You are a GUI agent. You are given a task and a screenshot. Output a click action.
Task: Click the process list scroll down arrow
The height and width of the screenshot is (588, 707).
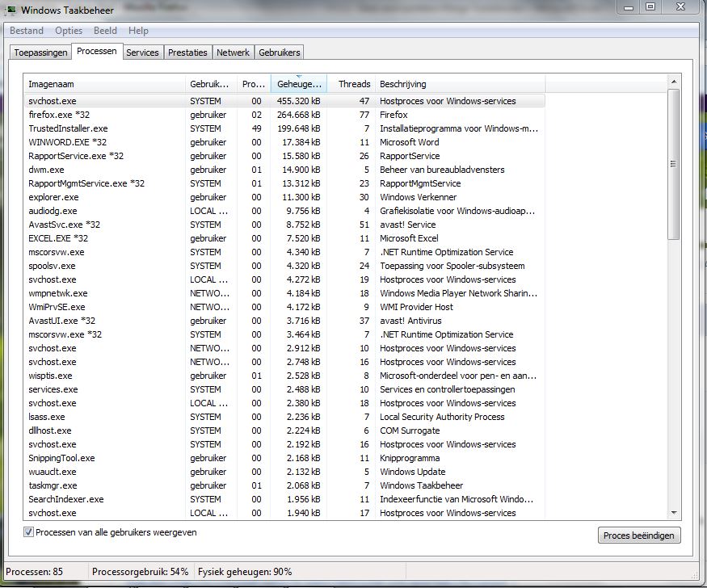674,512
